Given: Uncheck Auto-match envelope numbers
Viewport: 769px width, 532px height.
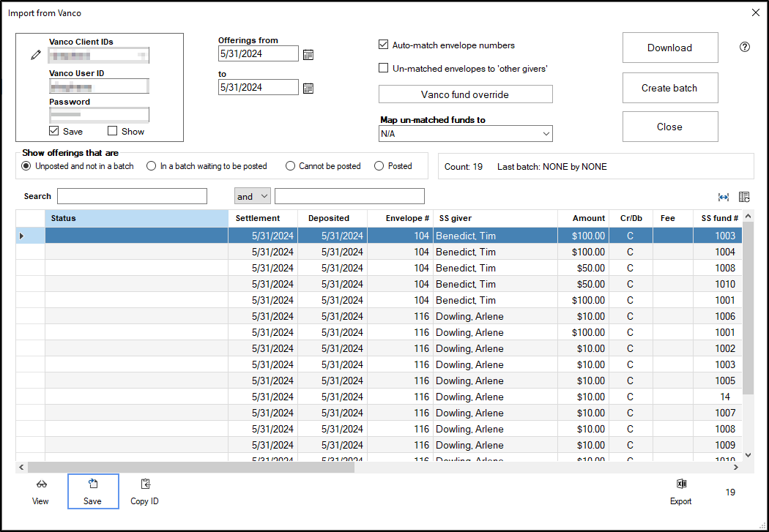Looking at the screenshot, I should 383,45.
